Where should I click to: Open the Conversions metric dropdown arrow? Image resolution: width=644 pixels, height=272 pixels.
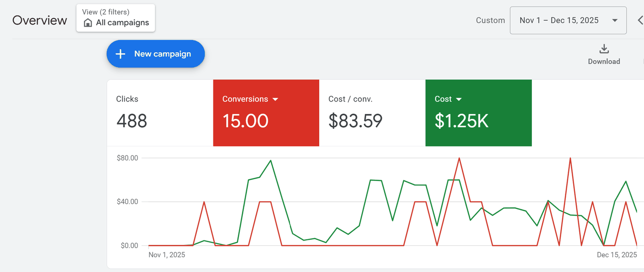275,99
